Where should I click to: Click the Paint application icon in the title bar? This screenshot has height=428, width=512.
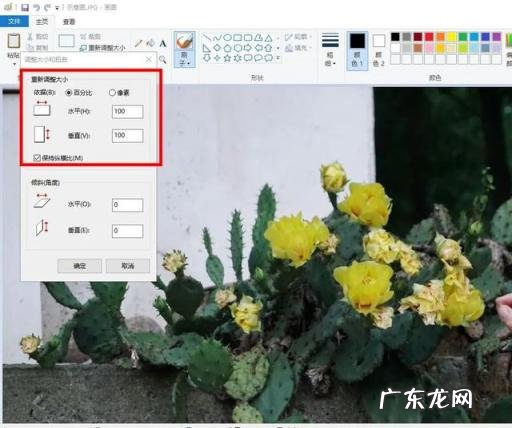pyautogui.click(x=8, y=7)
